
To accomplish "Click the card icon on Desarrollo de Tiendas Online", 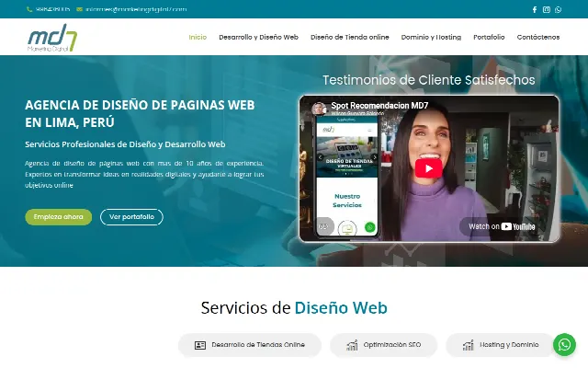I will pyautogui.click(x=200, y=345).
